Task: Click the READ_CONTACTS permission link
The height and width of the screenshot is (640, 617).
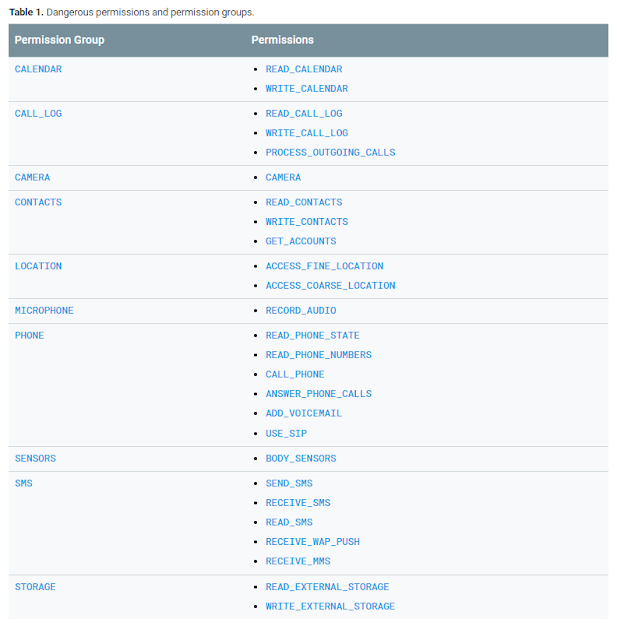Action: point(304,202)
